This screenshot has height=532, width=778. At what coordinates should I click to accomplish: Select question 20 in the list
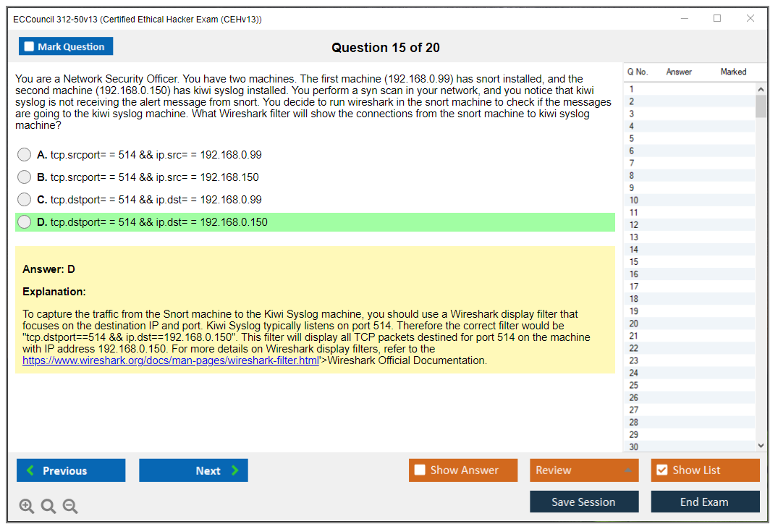(x=690, y=324)
